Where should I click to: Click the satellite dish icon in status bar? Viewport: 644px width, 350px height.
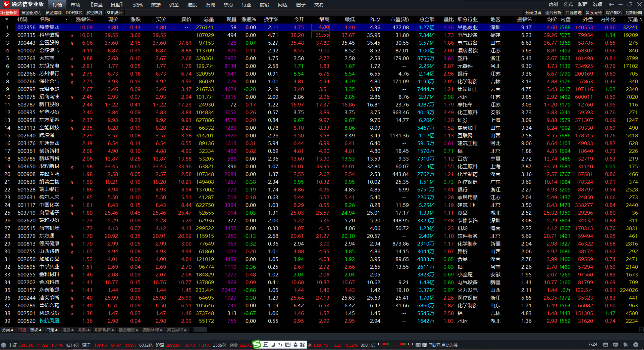626,345
